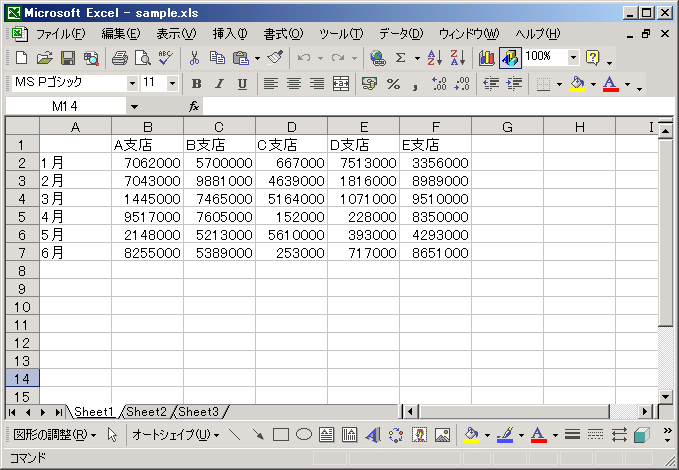The image size is (679, 470).
Task: Save the workbook with the floppy disk icon
Action: coord(68,58)
